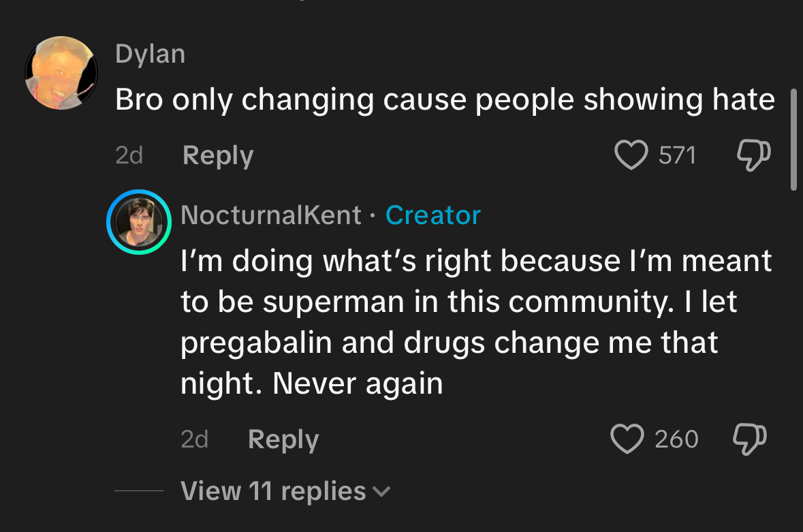Dislike Dylan's comment with thumbs-down icon

(754, 156)
